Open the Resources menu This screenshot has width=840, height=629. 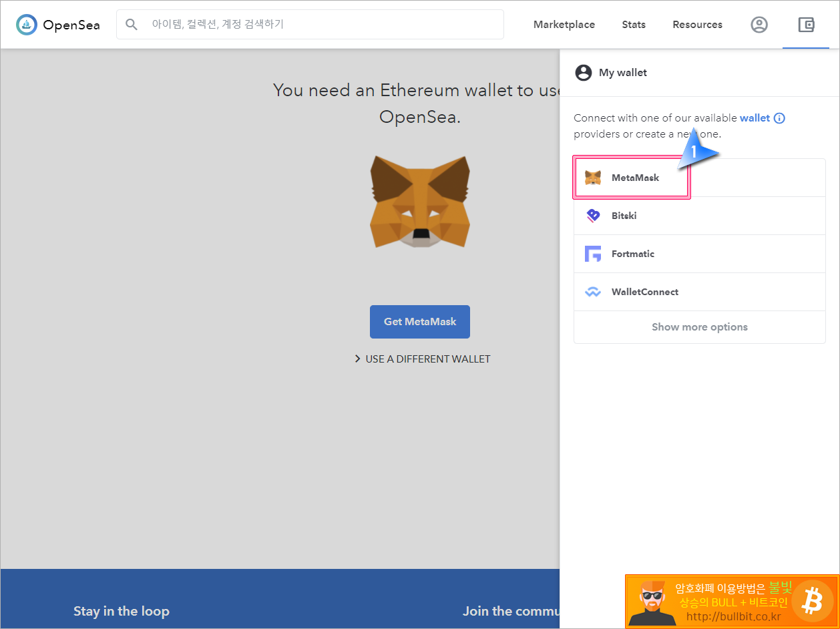click(x=697, y=25)
